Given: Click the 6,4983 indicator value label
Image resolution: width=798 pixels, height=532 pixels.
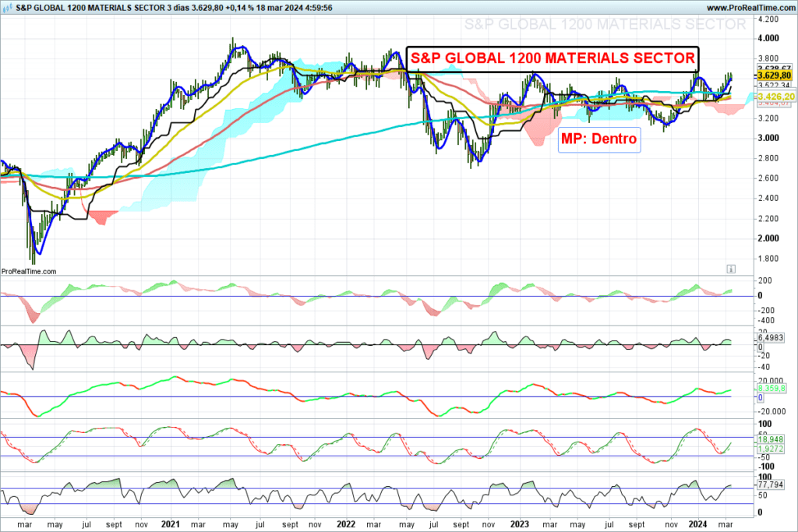Looking at the screenshot, I should [771, 338].
